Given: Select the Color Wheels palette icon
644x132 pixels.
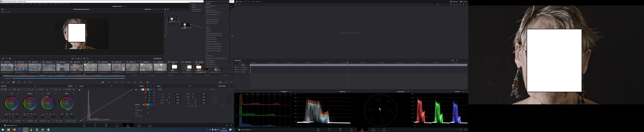Looking at the screenshot, I should click(x=14, y=82).
